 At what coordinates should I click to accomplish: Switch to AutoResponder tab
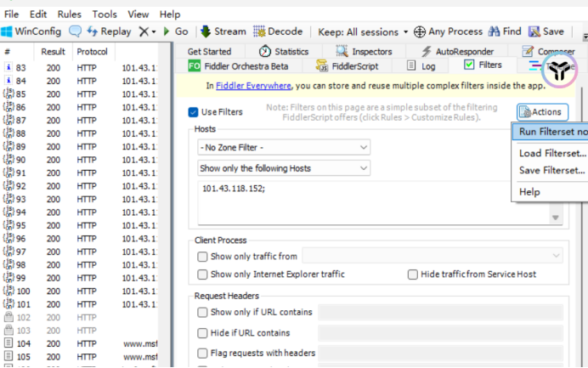tap(457, 51)
